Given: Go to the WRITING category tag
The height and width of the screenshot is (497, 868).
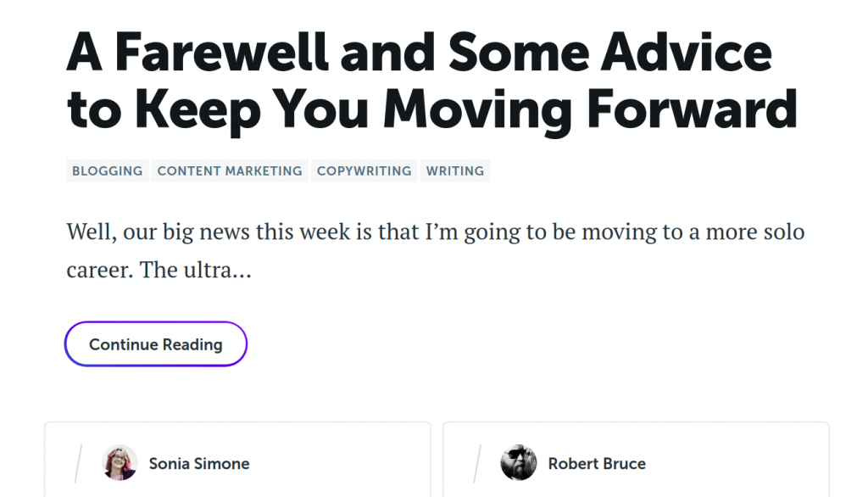Looking at the screenshot, I should click(455, 170).
